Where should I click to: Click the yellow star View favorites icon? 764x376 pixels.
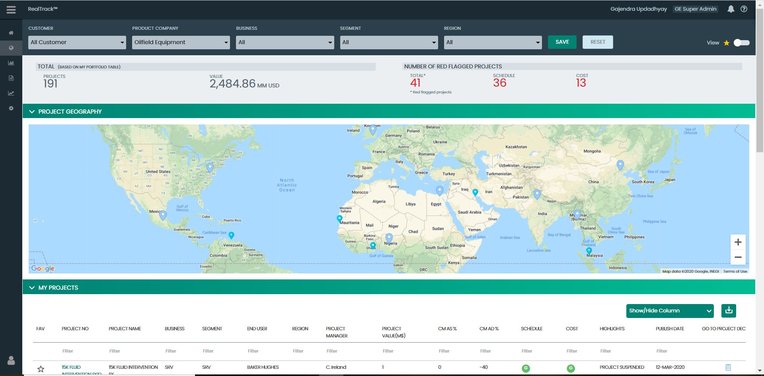click(x=726, y=43)
